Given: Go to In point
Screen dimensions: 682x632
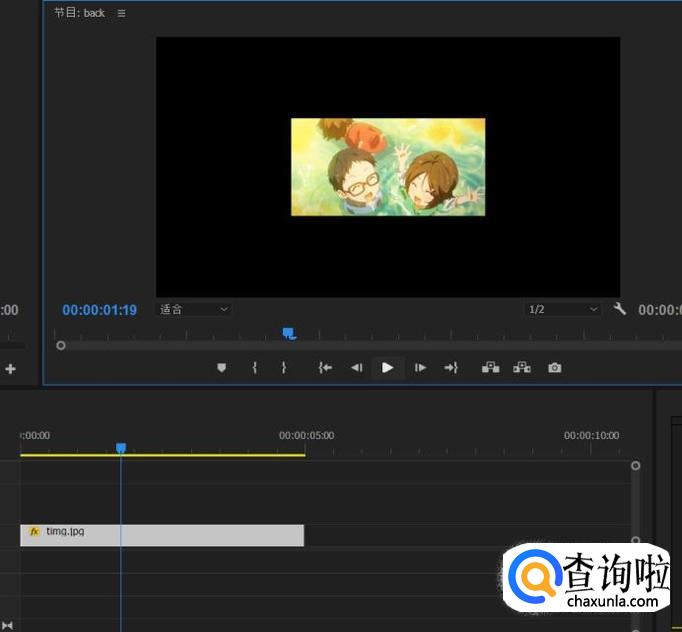Looking at the screenshot, I should click(x=325, y=368).
